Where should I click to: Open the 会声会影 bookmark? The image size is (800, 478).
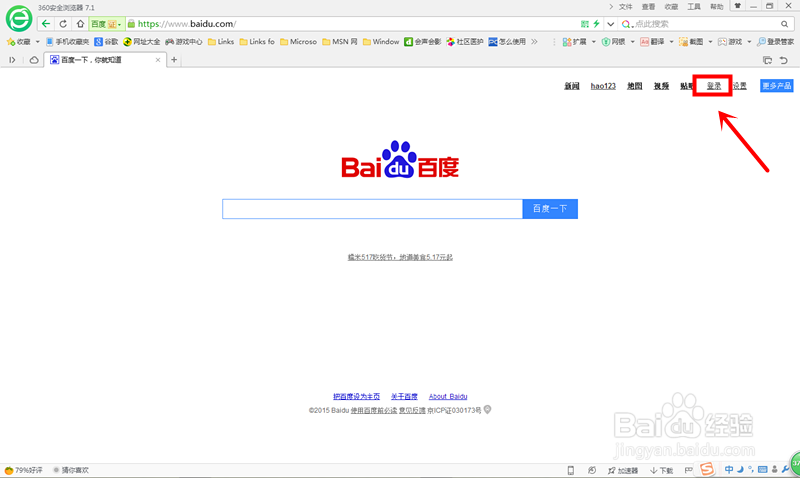coord(422,42)
